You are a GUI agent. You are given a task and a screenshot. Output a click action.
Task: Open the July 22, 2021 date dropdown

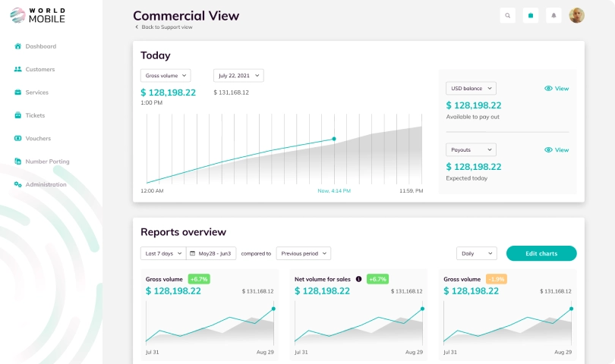point(238,76)
